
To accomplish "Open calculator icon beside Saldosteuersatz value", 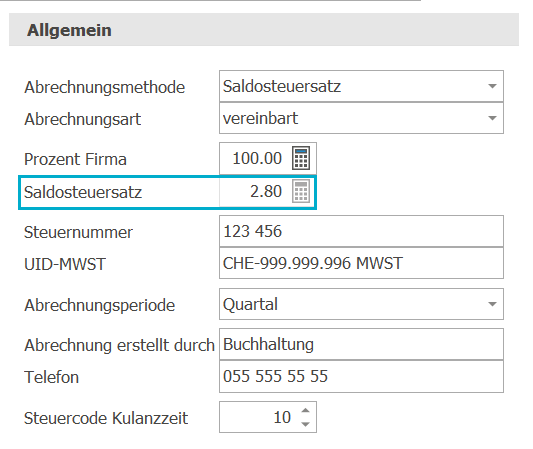I will click(x=301, y=191).
